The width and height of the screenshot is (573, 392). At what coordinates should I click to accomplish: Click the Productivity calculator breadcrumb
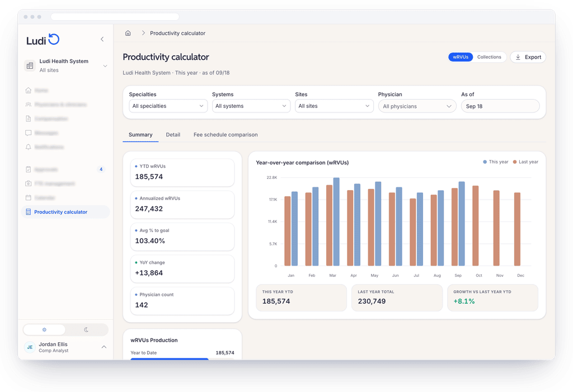click(x=177, y=33)
